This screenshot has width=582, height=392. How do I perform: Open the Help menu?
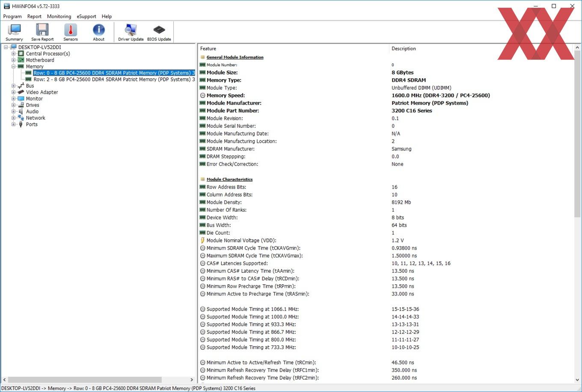(x=107, y=16)
